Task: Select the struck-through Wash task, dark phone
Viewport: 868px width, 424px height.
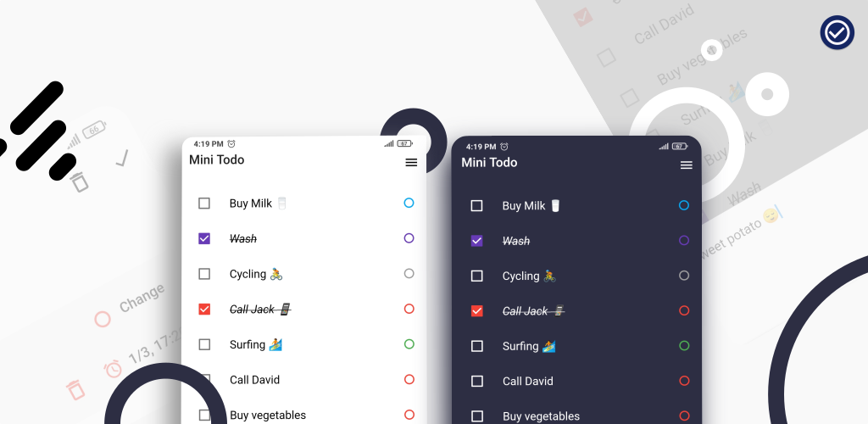Action: (x=516, y=241)
